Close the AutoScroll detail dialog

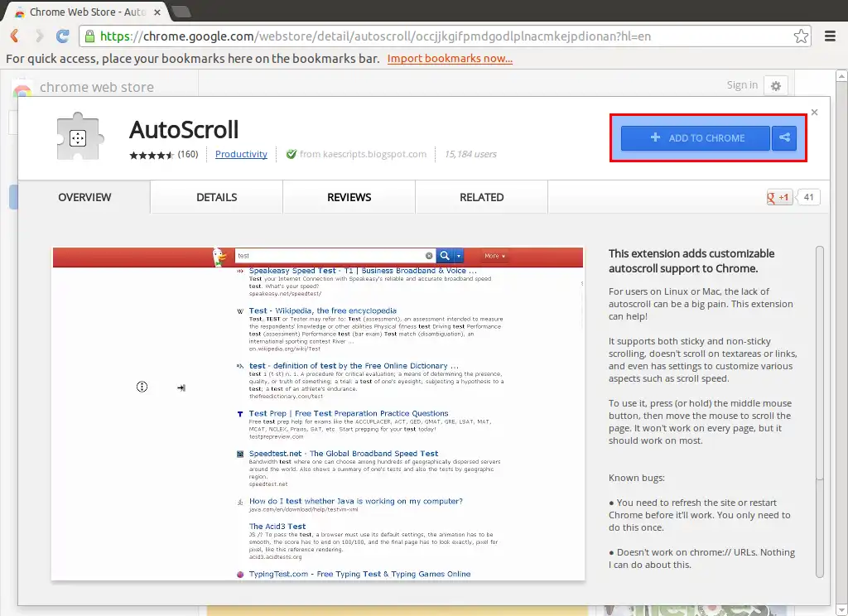pyautogui.click(x=815, y=112)
